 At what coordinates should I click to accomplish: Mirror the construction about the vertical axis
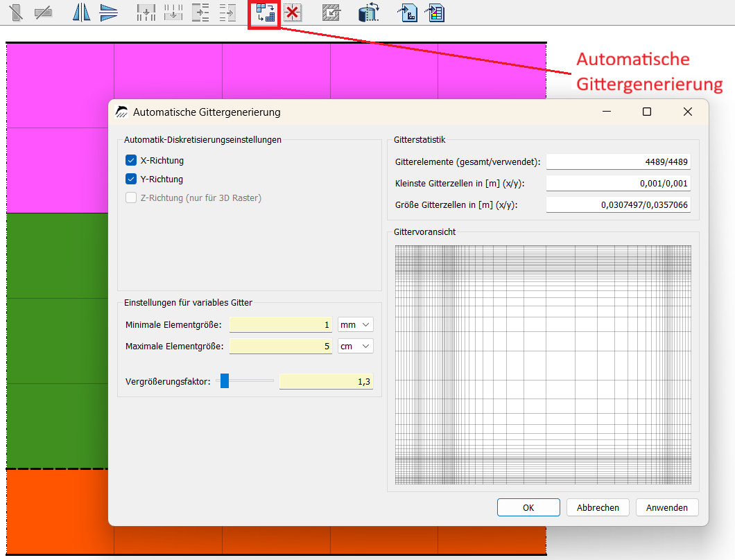point(81,12)
